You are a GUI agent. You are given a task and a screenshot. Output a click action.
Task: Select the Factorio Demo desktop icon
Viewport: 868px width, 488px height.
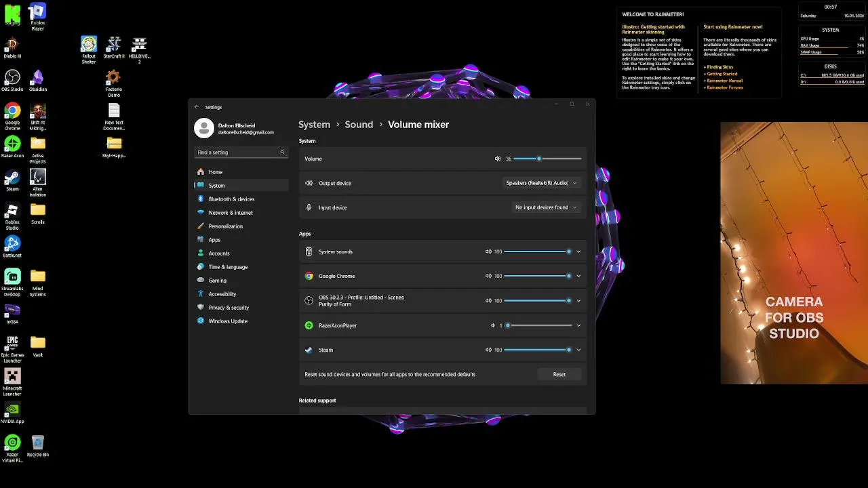pyautogui.click(x=114, y=83)
